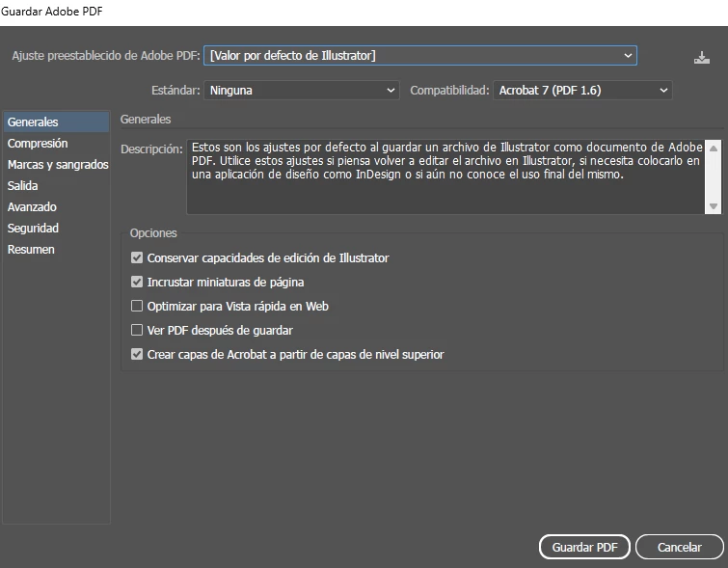Enable Ver PDF después de guardar
The width and height of the screenshot is (728, 568).
coord(137,330)
